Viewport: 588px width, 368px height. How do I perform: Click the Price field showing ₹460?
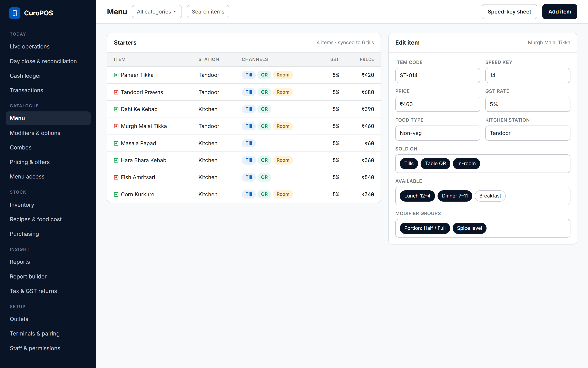[438, 104]
